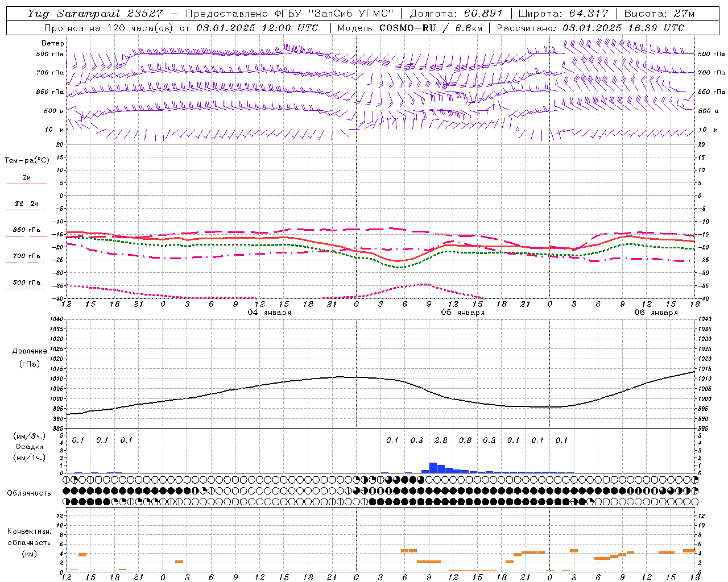728x582 pixels.
Task: Click the (мм/3ч.) precipitation unit label
Action: 29,436
